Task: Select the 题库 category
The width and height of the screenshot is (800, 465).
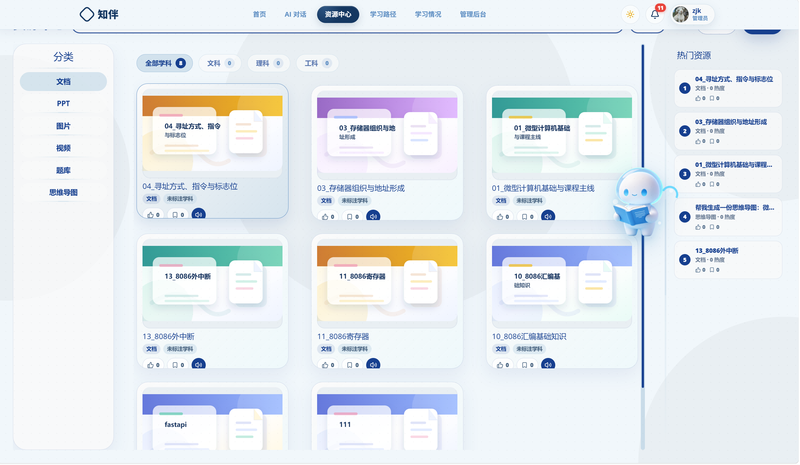Action: [63, 170]
